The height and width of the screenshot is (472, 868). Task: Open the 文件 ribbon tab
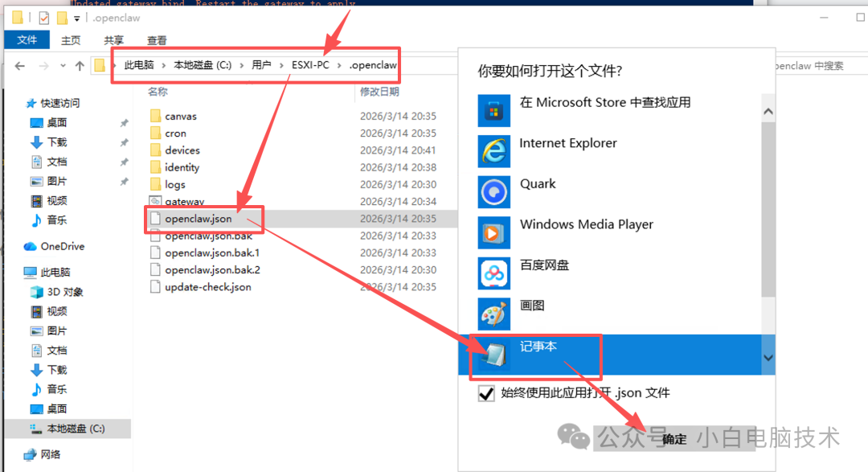(27, 40)
